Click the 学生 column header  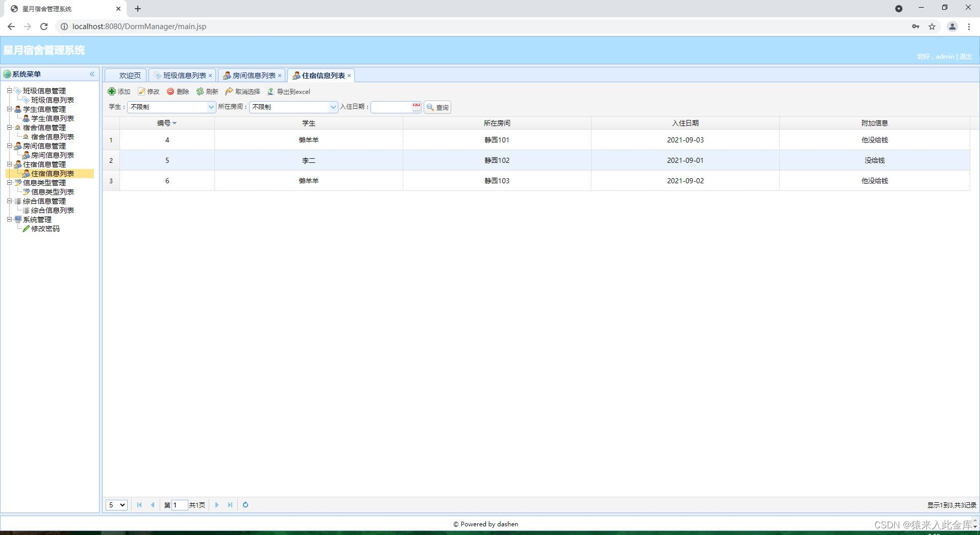309,123
